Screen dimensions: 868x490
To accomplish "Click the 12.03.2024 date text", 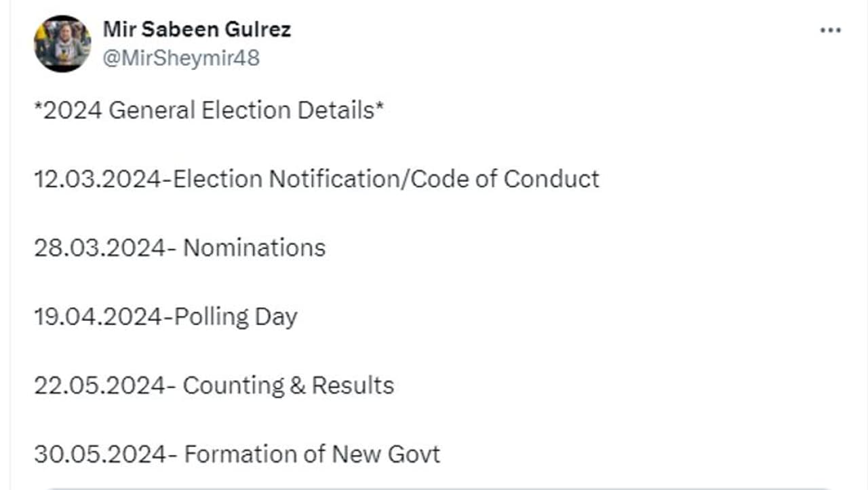I will (100, 179).
